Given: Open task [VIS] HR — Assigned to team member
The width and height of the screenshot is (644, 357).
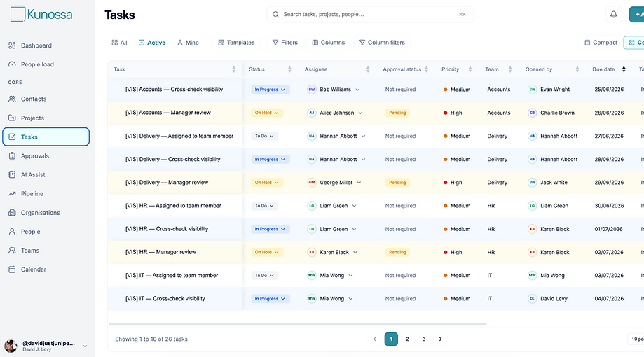Looking at the screenshot, I should [x=173, y=206].
